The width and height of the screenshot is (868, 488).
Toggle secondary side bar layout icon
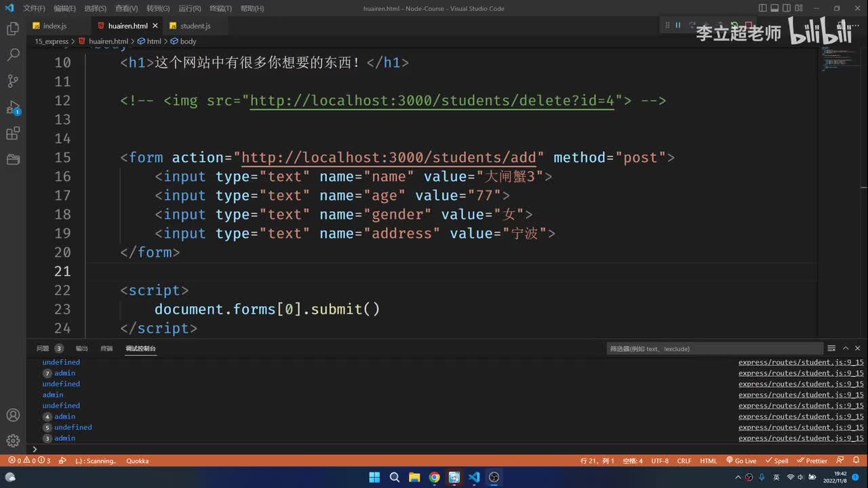(787, 8)
